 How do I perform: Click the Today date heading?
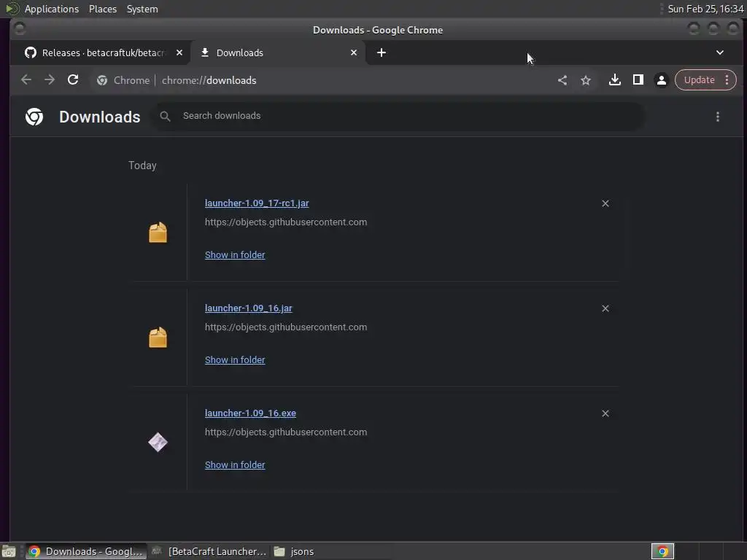pos(142,166)
